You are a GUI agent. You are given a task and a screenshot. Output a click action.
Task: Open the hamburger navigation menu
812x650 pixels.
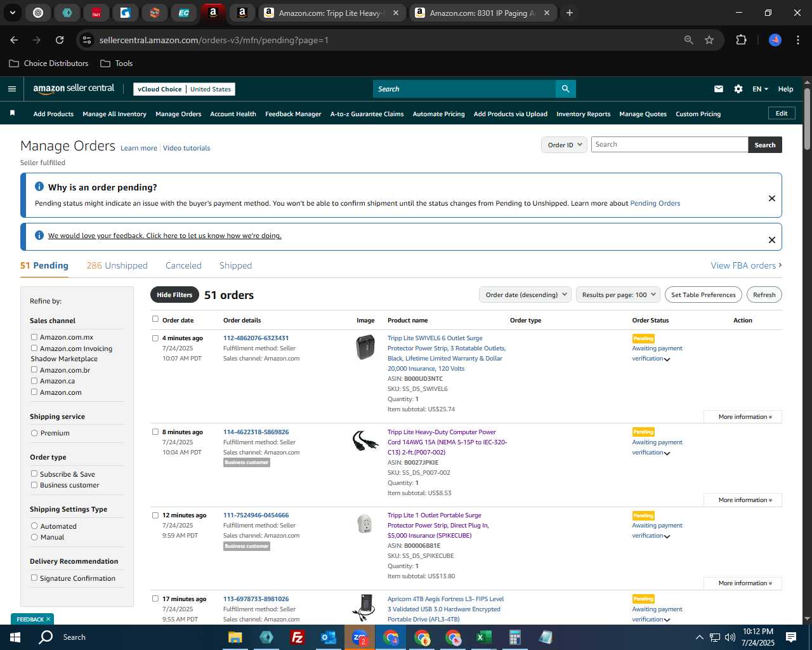(x=12, y=89)
